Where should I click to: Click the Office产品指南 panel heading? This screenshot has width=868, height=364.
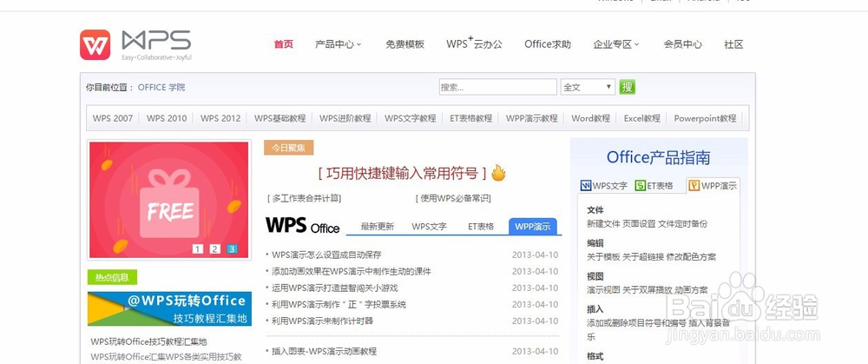[658, 157]
